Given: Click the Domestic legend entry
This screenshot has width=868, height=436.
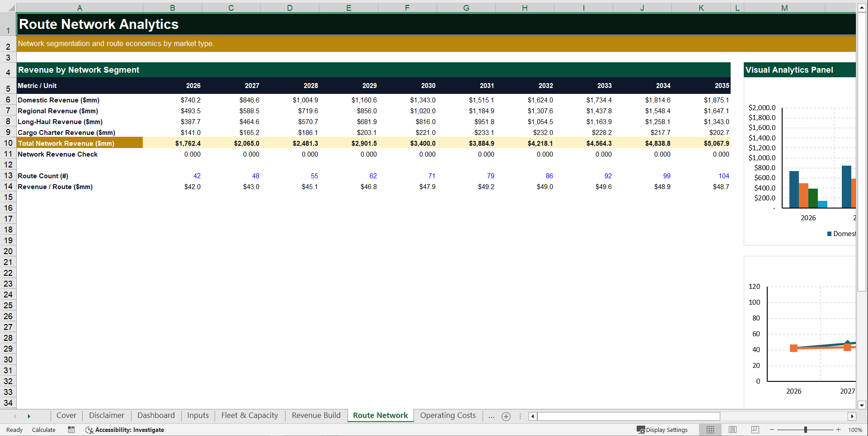Looking at the screenshot, I should click(x=841, y=233).
